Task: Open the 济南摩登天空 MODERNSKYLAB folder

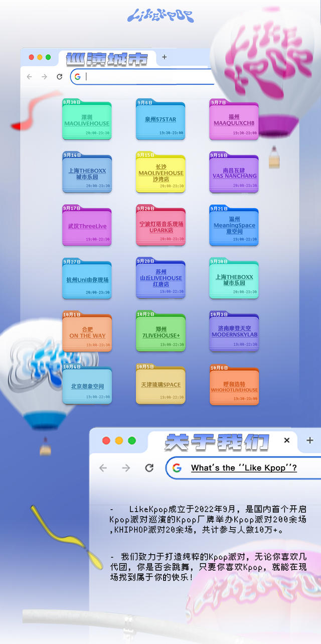Action: [234, 331]
